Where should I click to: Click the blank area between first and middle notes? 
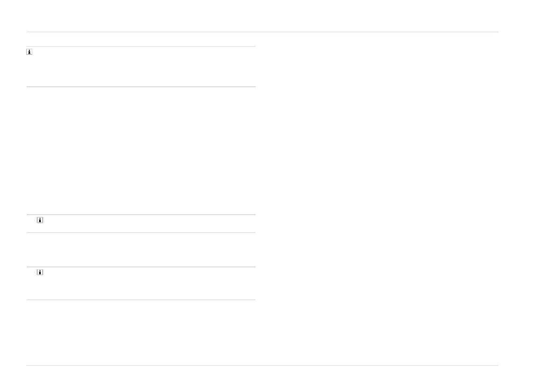click(x=141, y=150)
